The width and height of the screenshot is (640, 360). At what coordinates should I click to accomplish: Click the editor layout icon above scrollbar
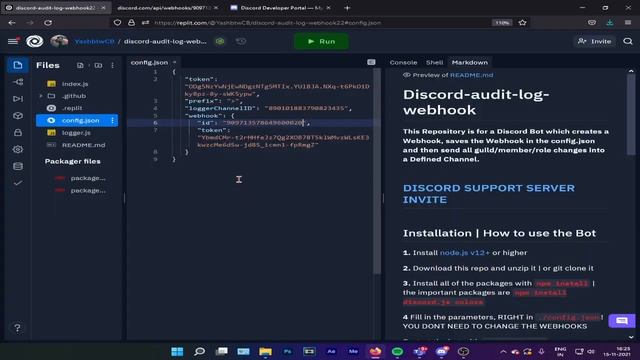point(371,62)
